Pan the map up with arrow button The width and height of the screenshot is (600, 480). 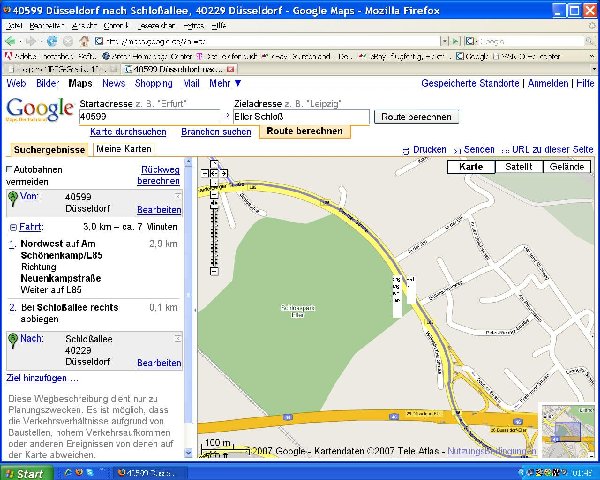213,164
